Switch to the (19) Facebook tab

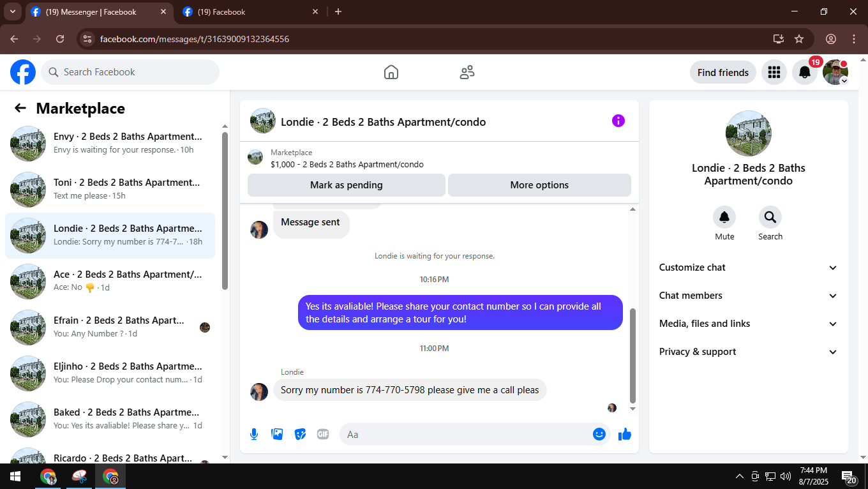(x=250, y=11)
